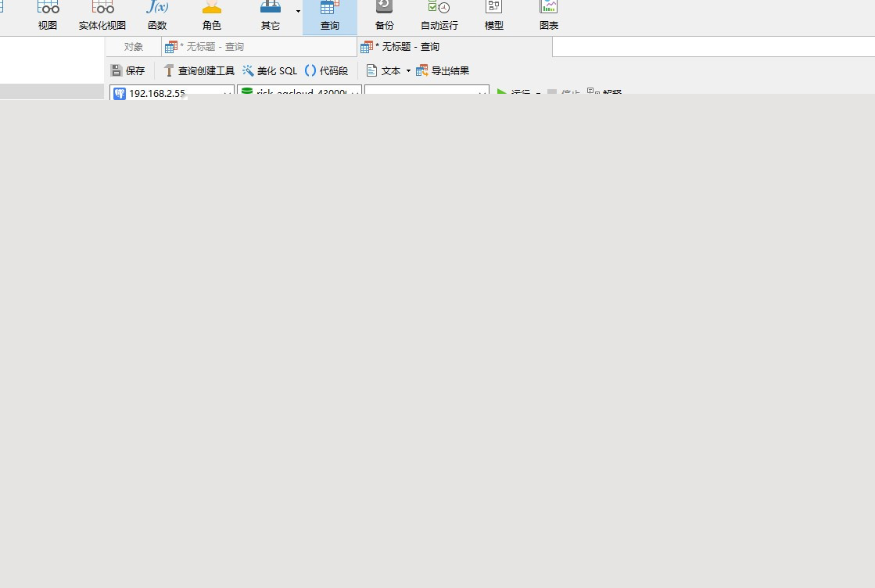875x588 pixels.
Task: Open the 查询创建工具 query builder
Action: click(199, 70)
